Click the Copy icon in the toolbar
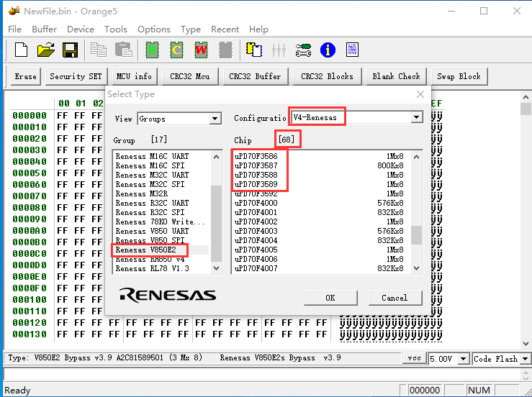532x397 pixels. pyautogui.click(x=99, y=50)
